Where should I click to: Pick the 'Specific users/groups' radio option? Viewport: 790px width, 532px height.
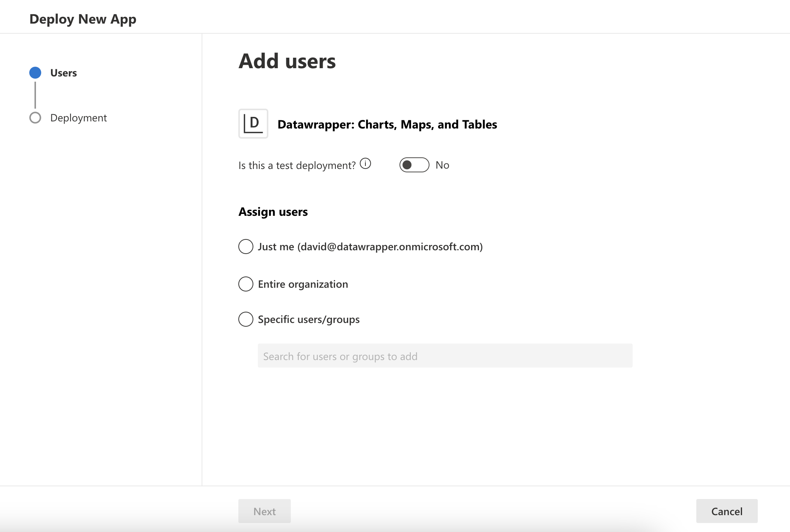pos(246,319)
